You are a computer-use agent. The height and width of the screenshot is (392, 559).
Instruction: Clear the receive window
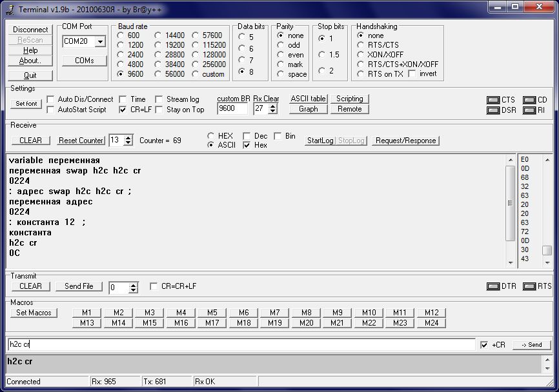tap(30, 141)
